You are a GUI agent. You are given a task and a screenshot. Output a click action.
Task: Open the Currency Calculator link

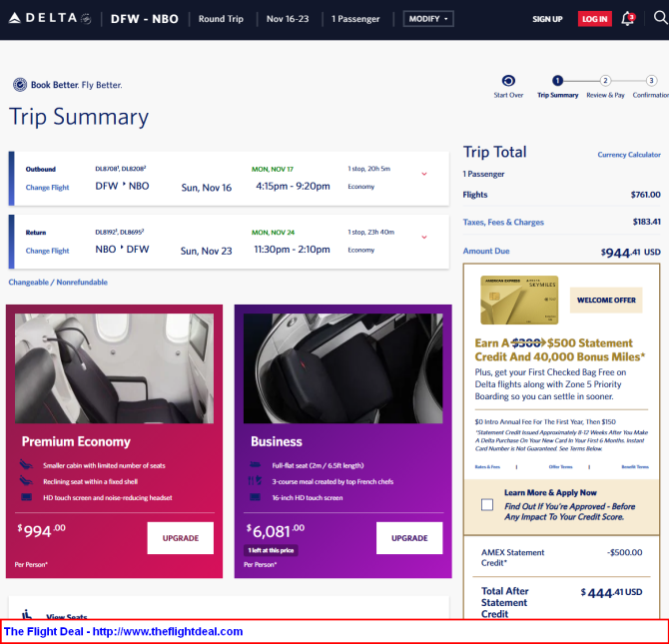[629, 155]
